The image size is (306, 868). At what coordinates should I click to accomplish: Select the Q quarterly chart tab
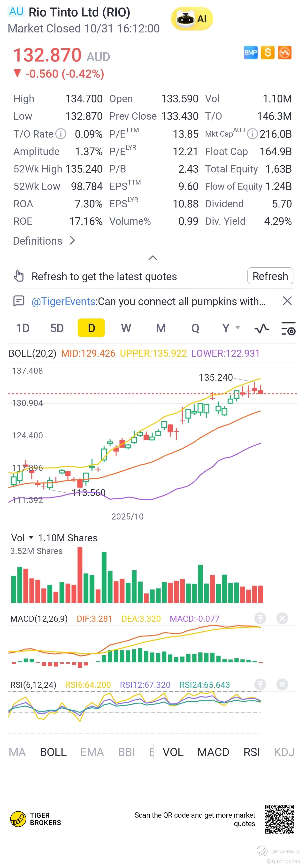pyautogui.click(x=195, y=328)
